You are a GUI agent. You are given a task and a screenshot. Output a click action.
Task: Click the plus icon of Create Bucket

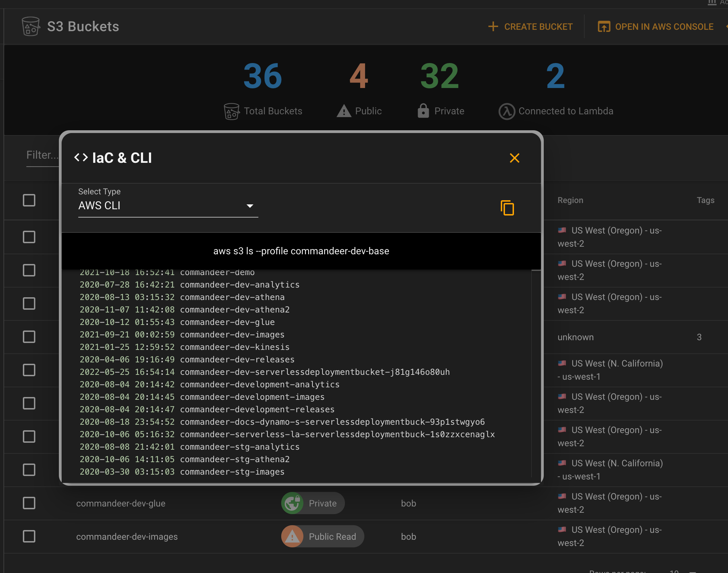coord(493,27)
